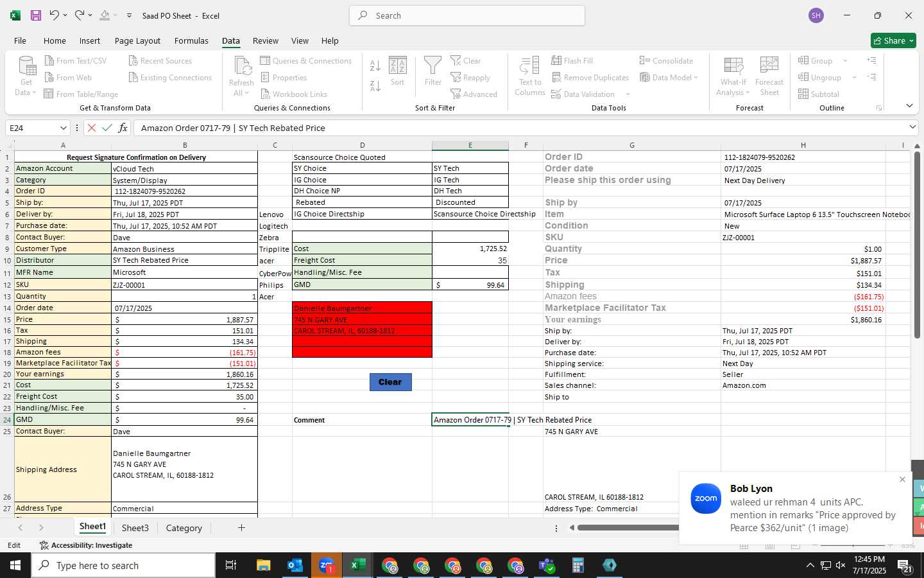Click From Table/Range
The height and width of the screenshot is (578, 924).
click(x=81, y=94)
